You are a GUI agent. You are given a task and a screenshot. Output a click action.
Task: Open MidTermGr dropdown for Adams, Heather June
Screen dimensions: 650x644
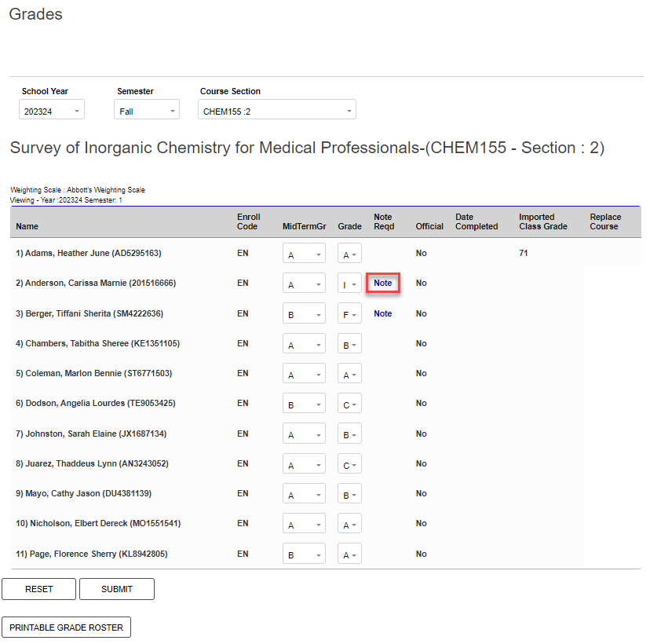pos(304,254)
